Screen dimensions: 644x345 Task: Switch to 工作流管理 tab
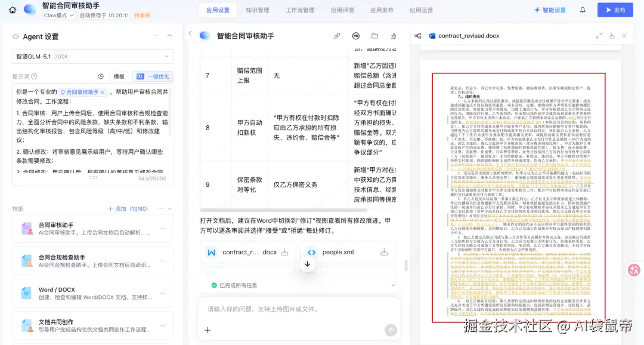300,10
